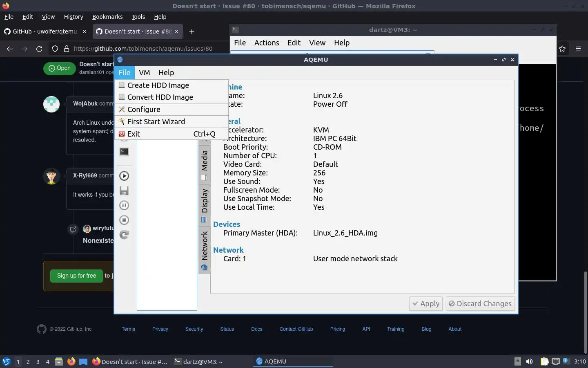
Task: Click the green Open issue status badge
Action: click(x=60, y=68)
